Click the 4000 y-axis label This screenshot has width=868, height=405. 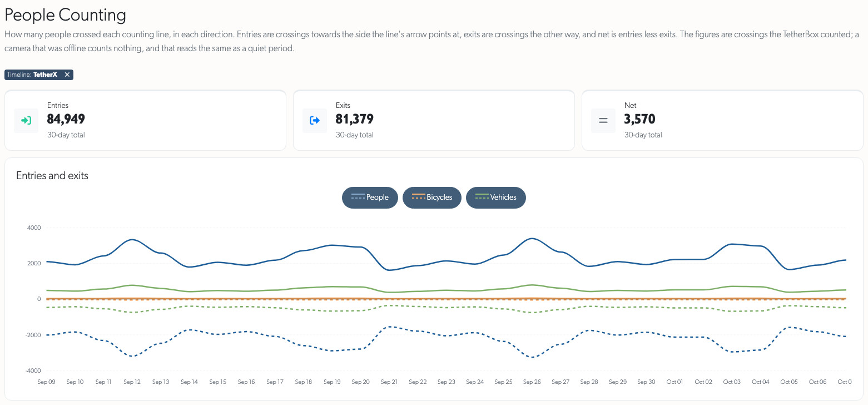click(34, 228)
